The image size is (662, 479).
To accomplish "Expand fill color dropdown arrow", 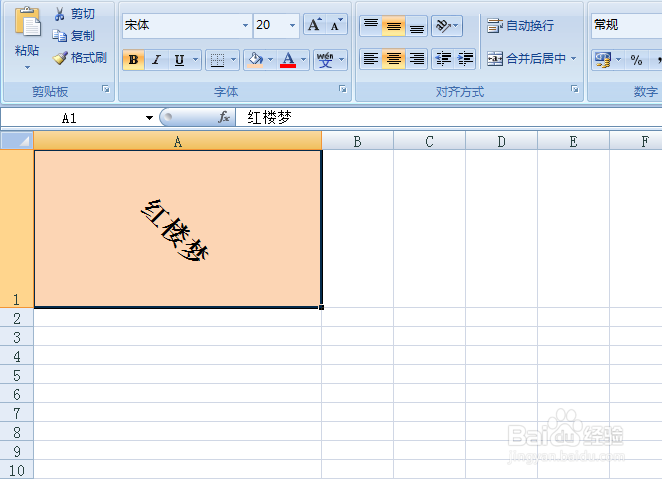I will pos(271,60).
